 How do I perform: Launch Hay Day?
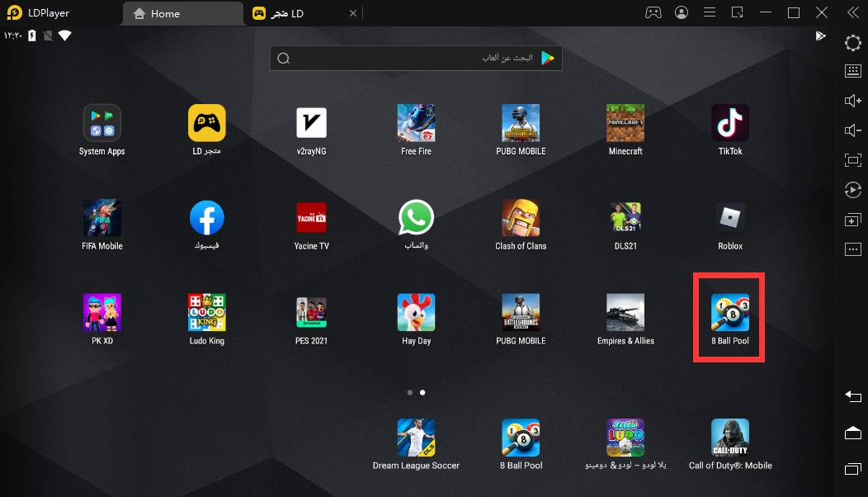[416, 313]
